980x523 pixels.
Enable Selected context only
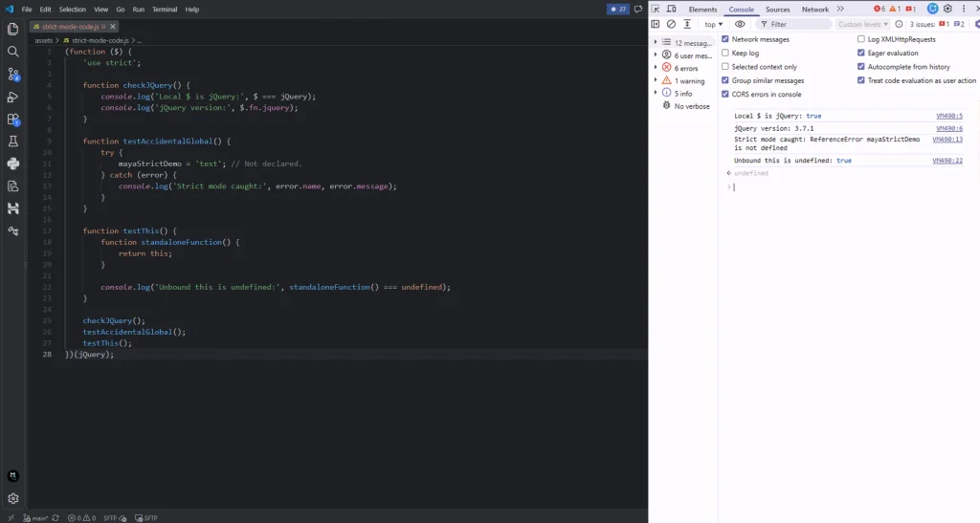pos(725,66)
